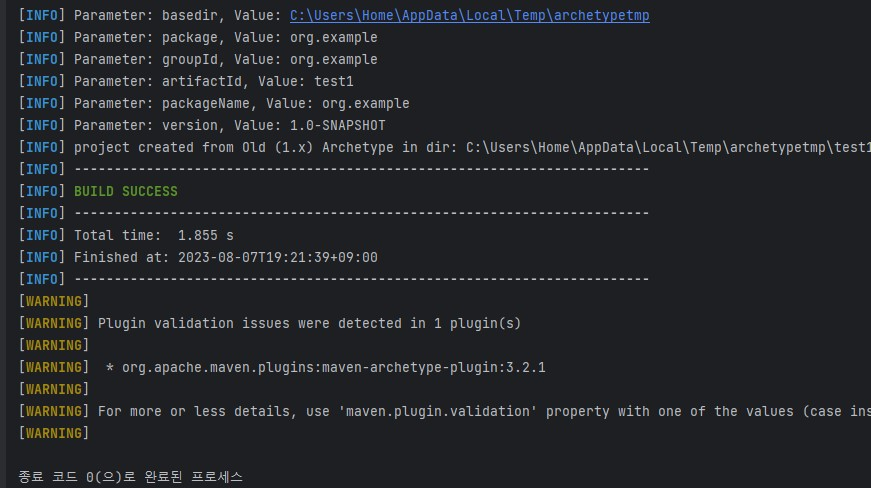Click the INFO tag beside BUILD SUCCESS
The width and height of the screenshot is (871, 488).
coord(42,192)
